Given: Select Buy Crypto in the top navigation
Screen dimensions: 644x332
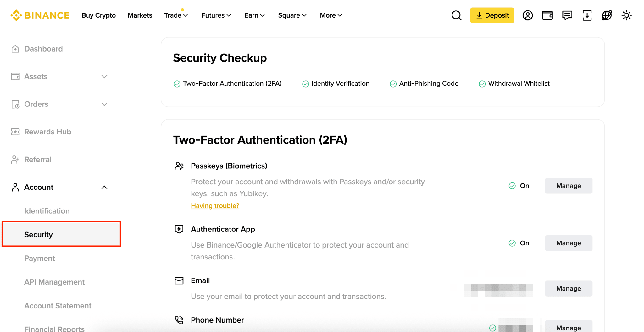Looking at the screenshot, I should click(98, 15).
